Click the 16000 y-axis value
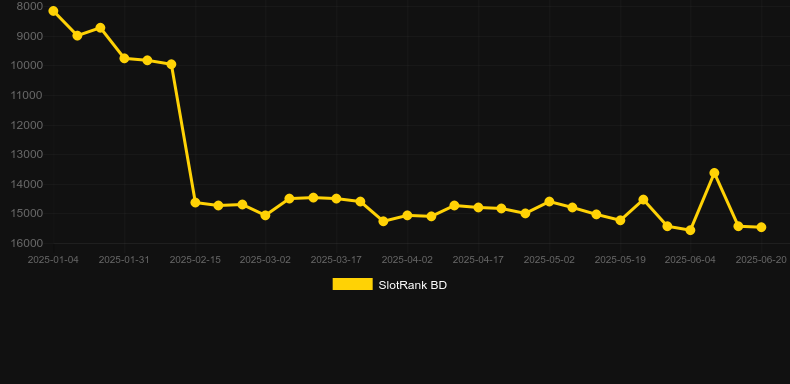The height and width of the screenshot is (384, 790). click(27, 243)
